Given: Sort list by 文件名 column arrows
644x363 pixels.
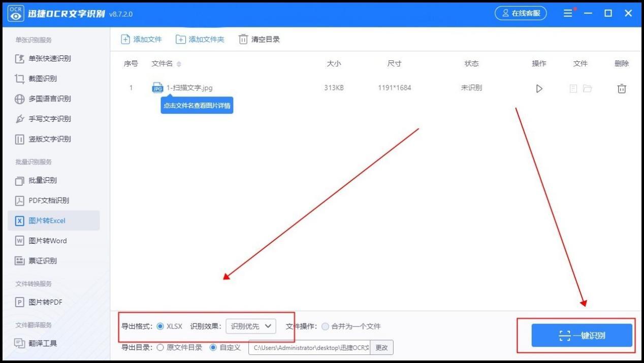Looking at the screenshot, I should pyautogui.click(x=179, y=64).
